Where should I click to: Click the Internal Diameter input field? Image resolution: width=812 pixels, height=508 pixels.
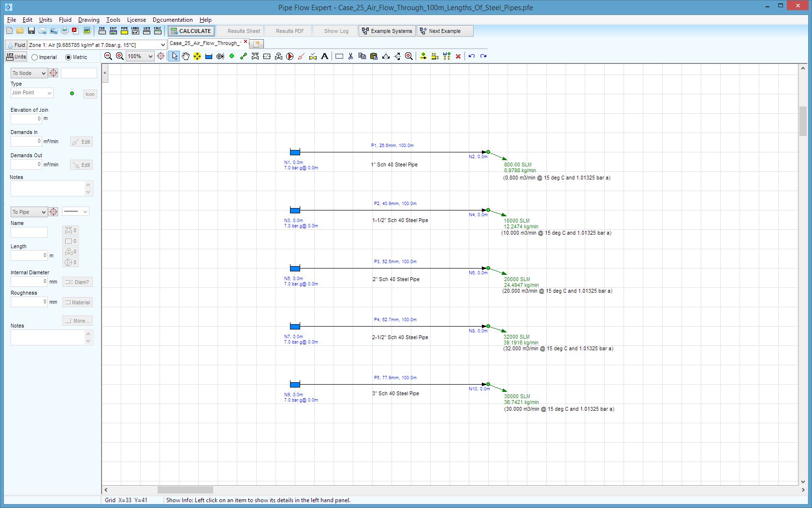pos(29,281)
